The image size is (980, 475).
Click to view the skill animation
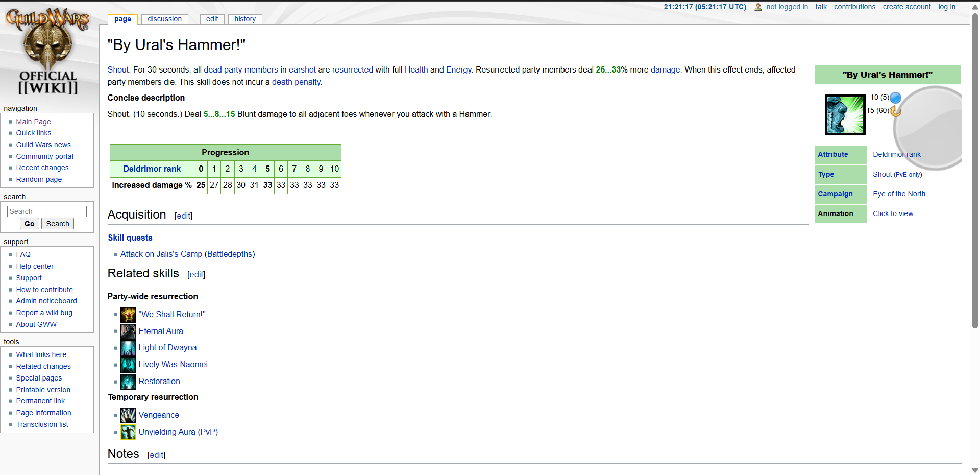point(893,213)
